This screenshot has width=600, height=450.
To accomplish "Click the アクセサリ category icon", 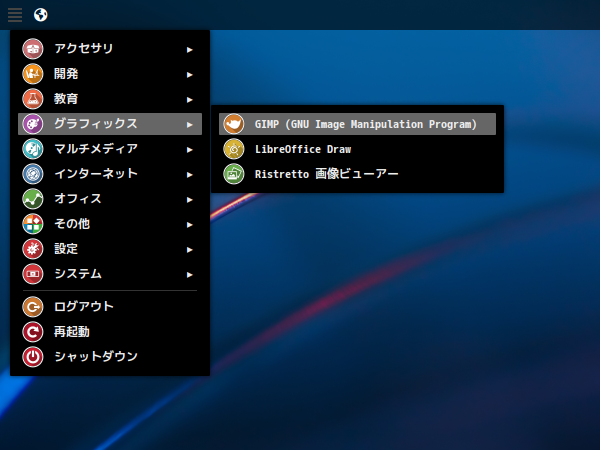I will 33,49.
